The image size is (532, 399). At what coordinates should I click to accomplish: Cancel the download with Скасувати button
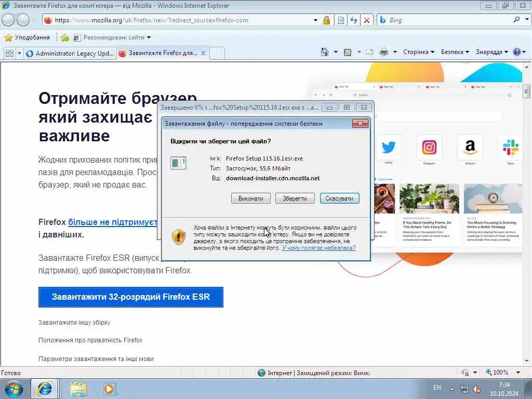tap(339, 198)
